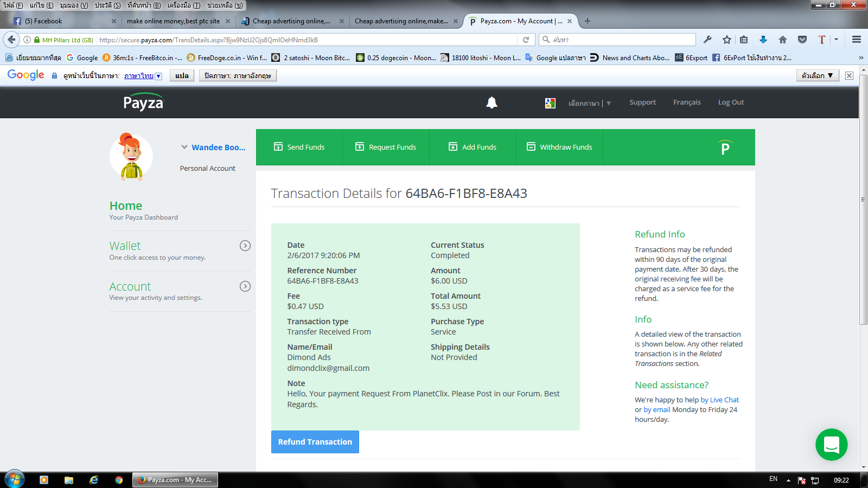Open the bookmarks list icon
Viewport: 868px width, 488px height.
744,40
